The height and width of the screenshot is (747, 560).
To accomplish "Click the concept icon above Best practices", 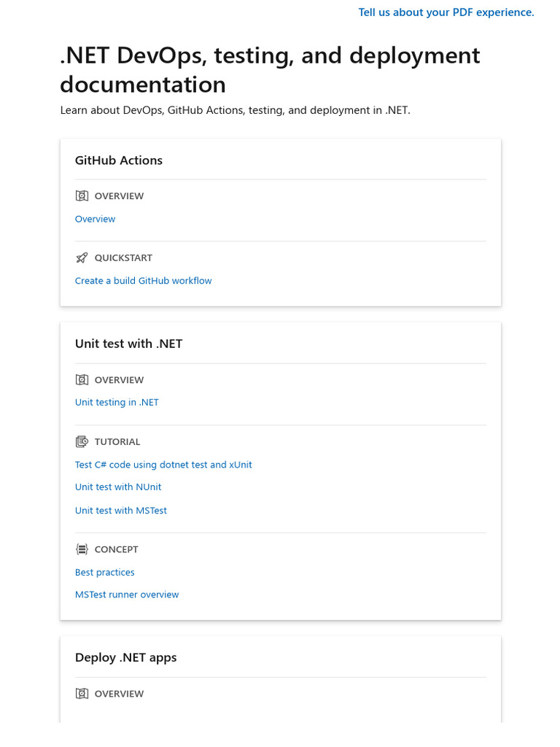I will pos(82,549).
